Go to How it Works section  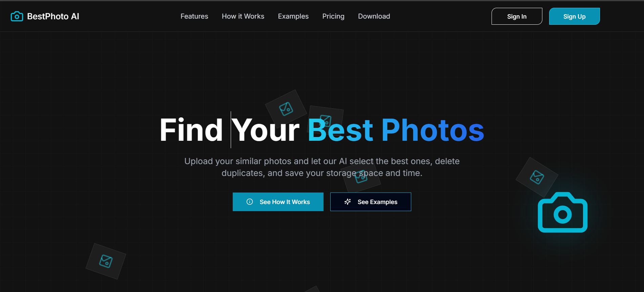click(x=243, y=16)
